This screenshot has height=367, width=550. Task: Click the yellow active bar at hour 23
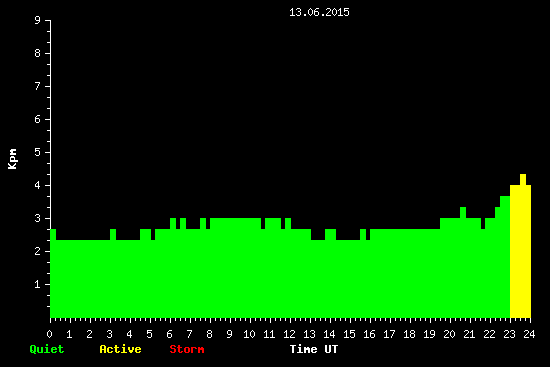point(515,251)
